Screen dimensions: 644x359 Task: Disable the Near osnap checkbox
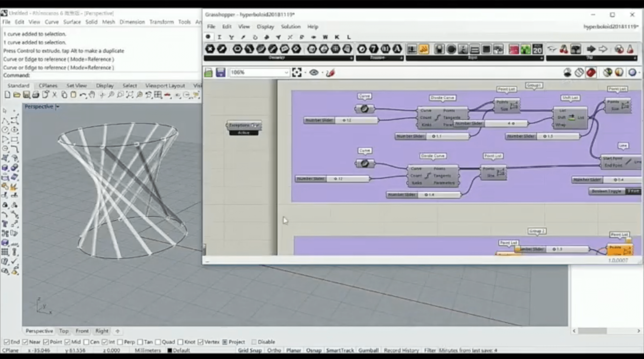[25, 342]
